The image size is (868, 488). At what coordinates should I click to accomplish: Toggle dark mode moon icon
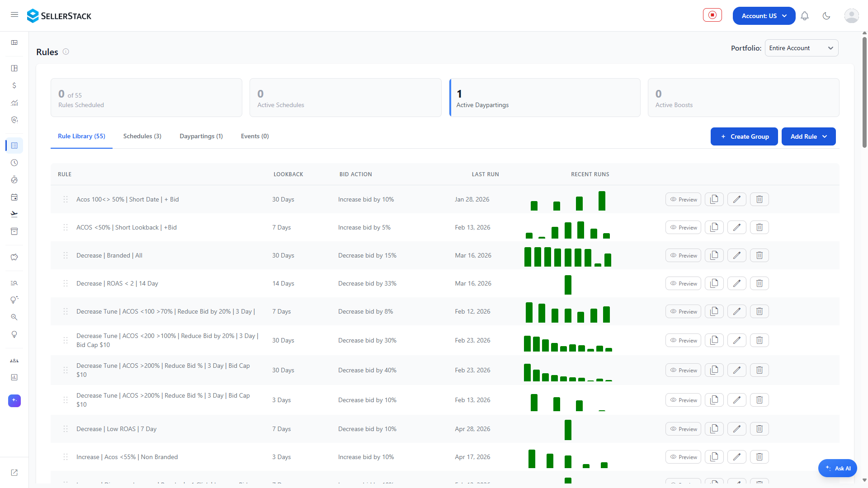826,16
